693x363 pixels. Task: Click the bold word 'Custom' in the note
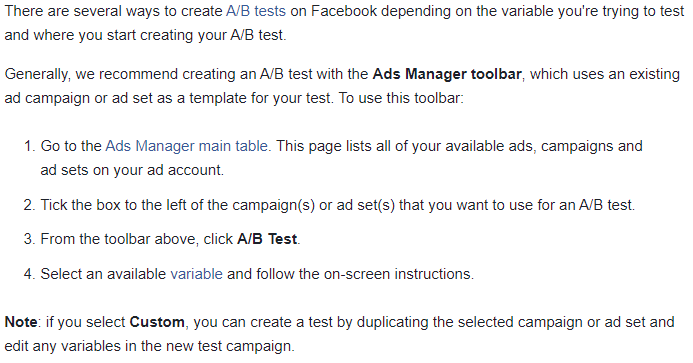(157, 322)
